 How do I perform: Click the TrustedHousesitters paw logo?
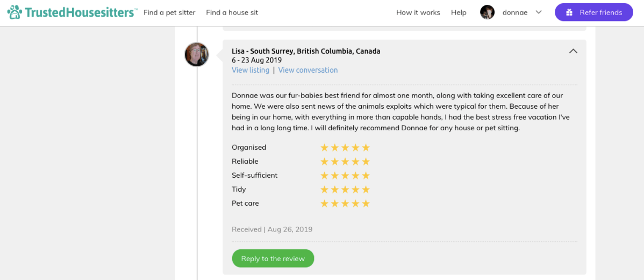pos(15,12)
